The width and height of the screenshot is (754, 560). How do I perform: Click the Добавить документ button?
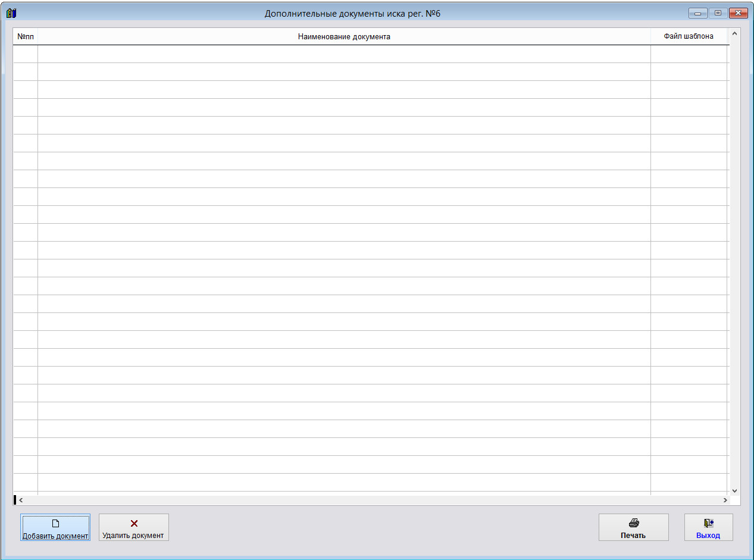pyautogui.click(x=55, y=527)
